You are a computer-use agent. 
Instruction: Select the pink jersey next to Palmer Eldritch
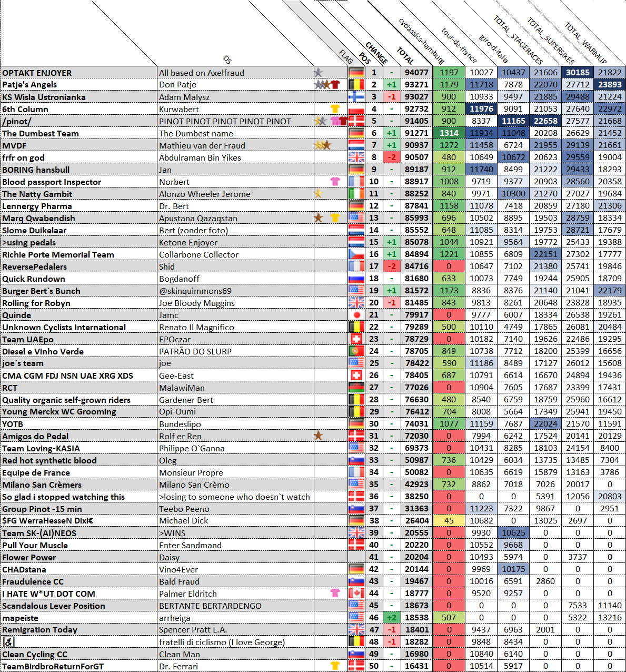(x=335, y=593)
